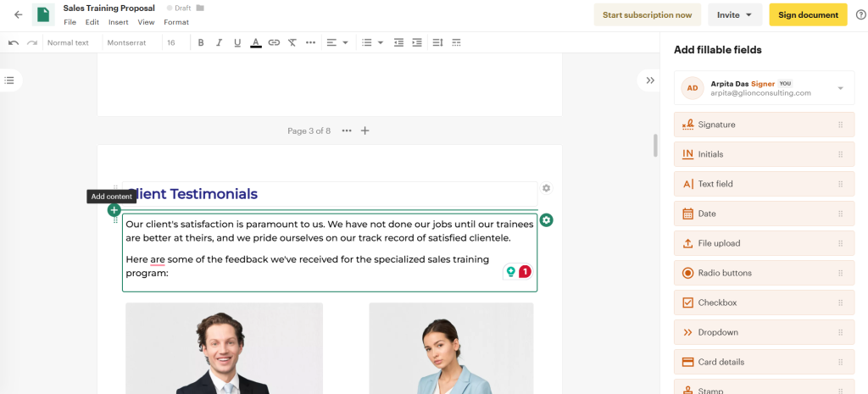The image size is (868, 394).
Task: Open settings gear for Client Testimonials heading
Action: (547, 188)
